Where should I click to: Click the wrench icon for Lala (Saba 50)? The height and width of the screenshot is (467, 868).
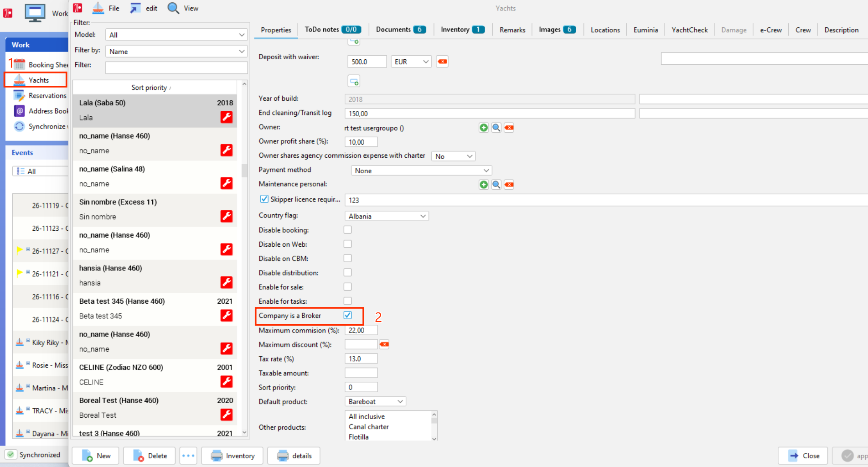coord(227,117)
